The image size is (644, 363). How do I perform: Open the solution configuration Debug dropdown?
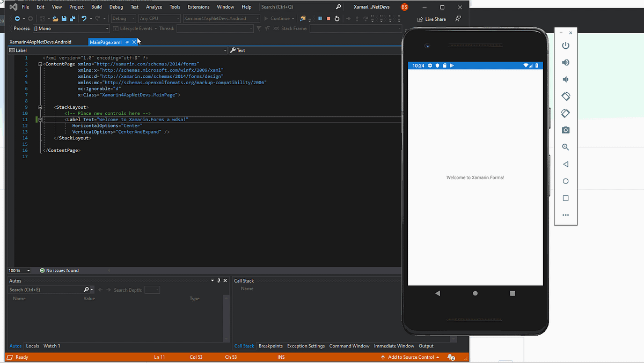point(123,18)
